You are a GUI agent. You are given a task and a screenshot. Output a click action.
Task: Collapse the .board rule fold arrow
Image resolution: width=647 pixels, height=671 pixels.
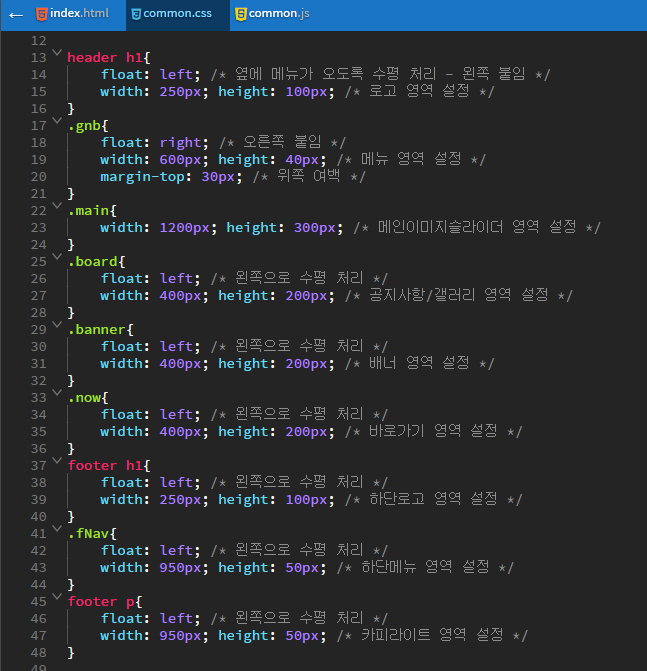[57, 257]
